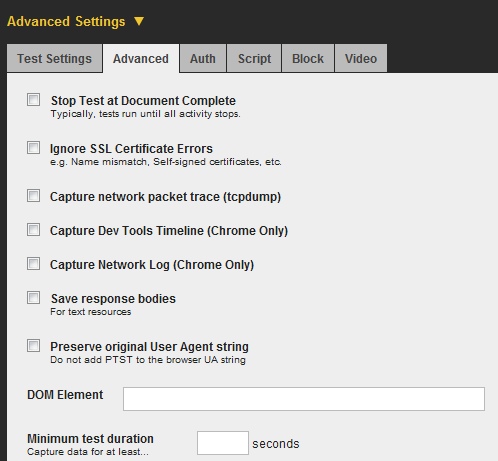Open the Script tab

(x=254, y=58)
